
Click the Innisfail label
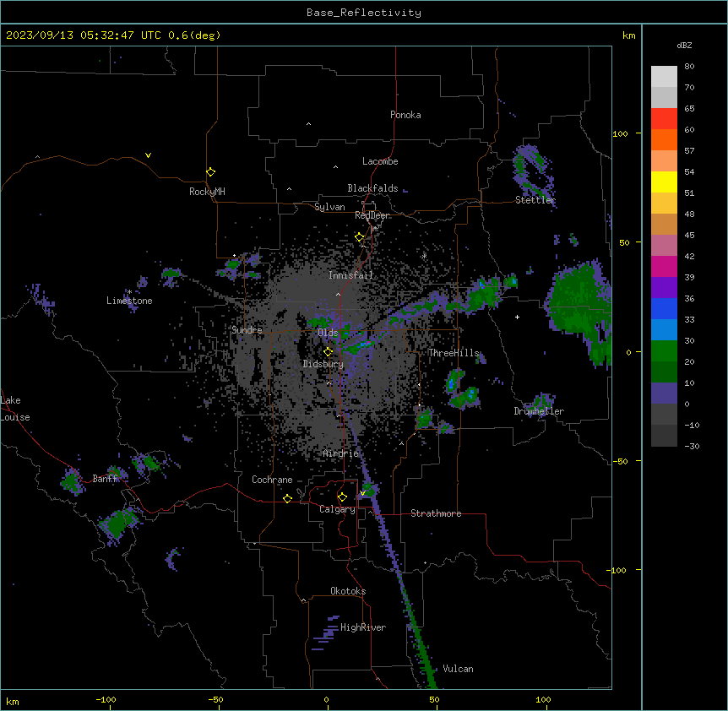coord(350,275)
